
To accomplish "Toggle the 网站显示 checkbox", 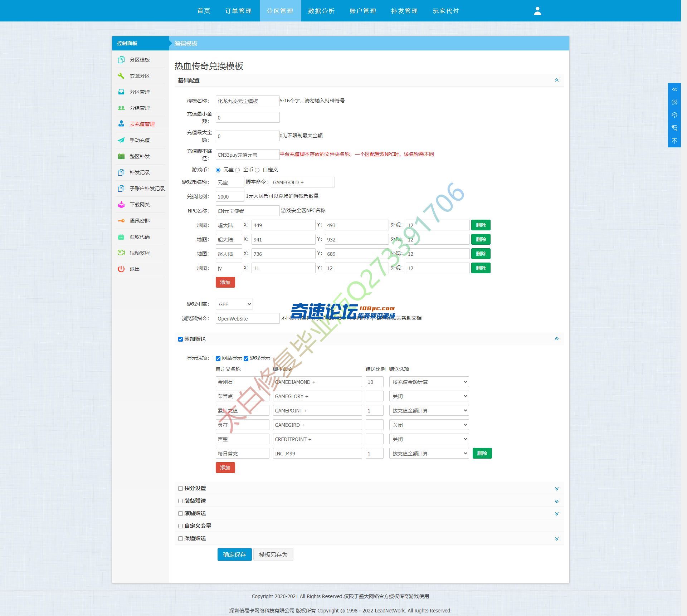I will [218, 358].
